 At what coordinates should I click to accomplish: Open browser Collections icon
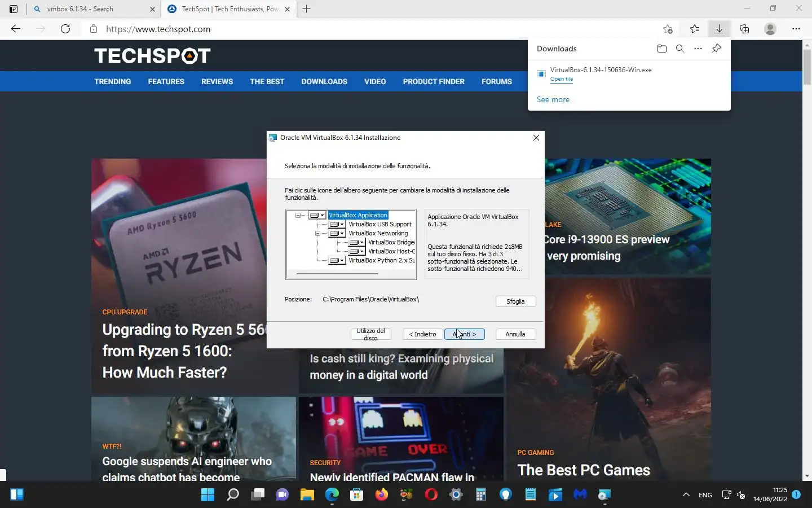pyautogui.click(x=744, y=29)
